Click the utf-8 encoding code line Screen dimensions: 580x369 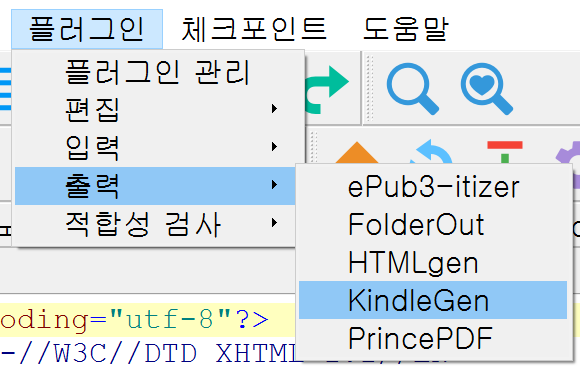point(148,320)
